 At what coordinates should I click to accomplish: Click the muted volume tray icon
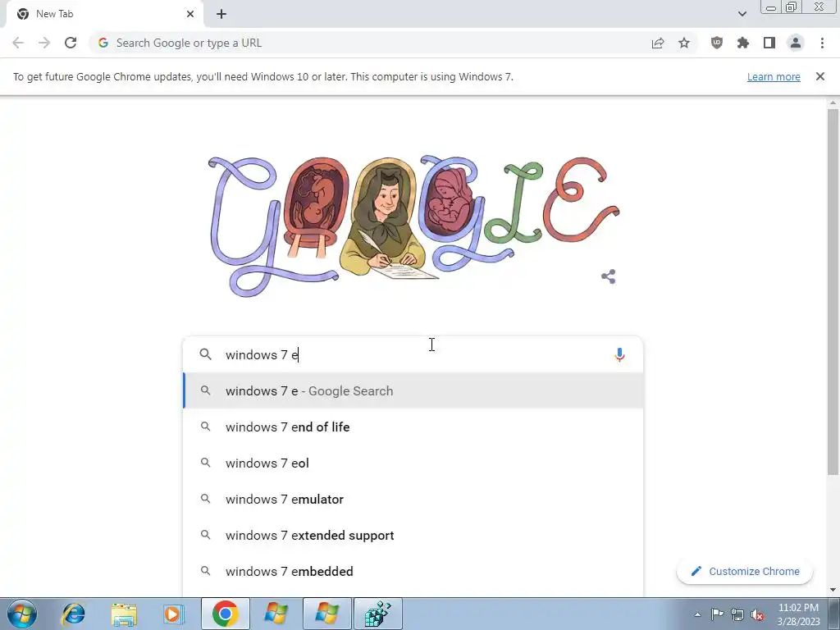coord(757,615)
